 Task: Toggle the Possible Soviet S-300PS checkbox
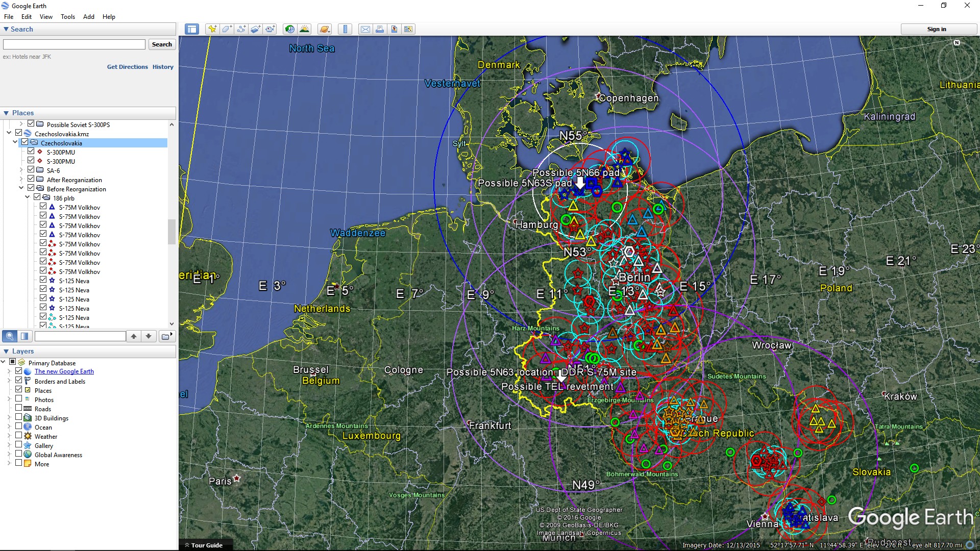tap(31, 124)
